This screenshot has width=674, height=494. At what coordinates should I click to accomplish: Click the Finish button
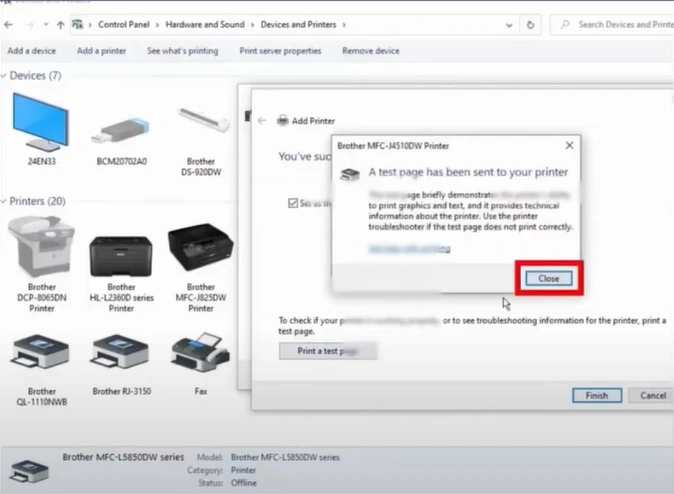point(596,395)
